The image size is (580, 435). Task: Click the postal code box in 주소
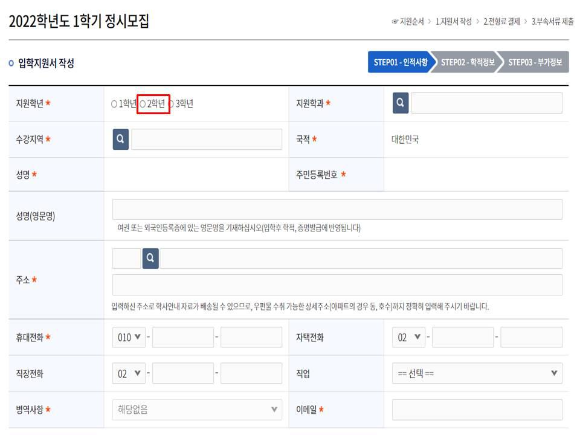[127, 258]
